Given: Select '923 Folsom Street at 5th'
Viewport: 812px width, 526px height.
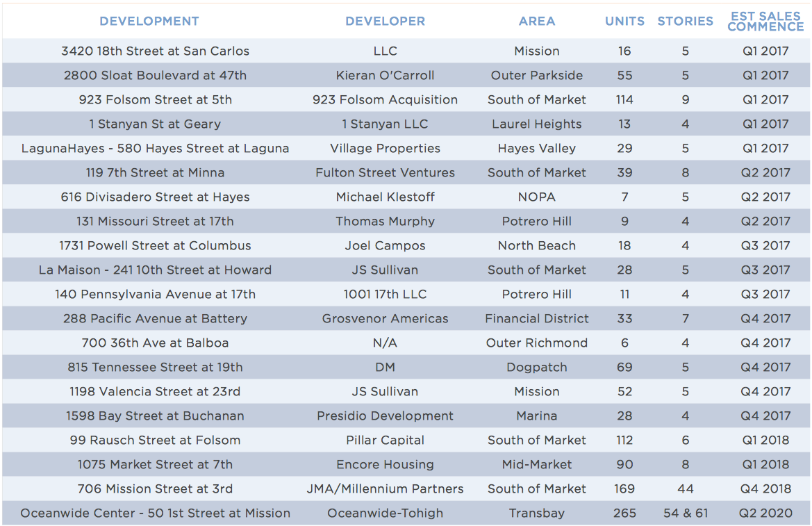Looking at the screenshot, I should click(155, 99).
